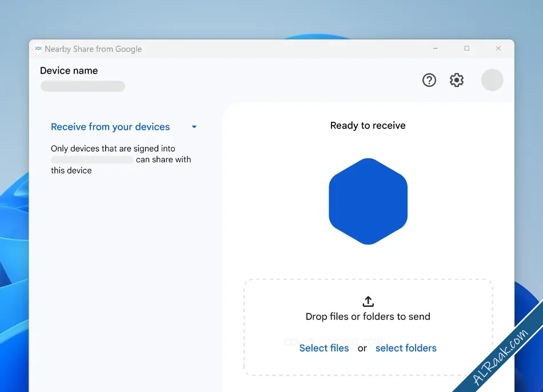Click the 'Only devices that are signed into' text
Screen dimensions: 543x392
coord(113,149)
